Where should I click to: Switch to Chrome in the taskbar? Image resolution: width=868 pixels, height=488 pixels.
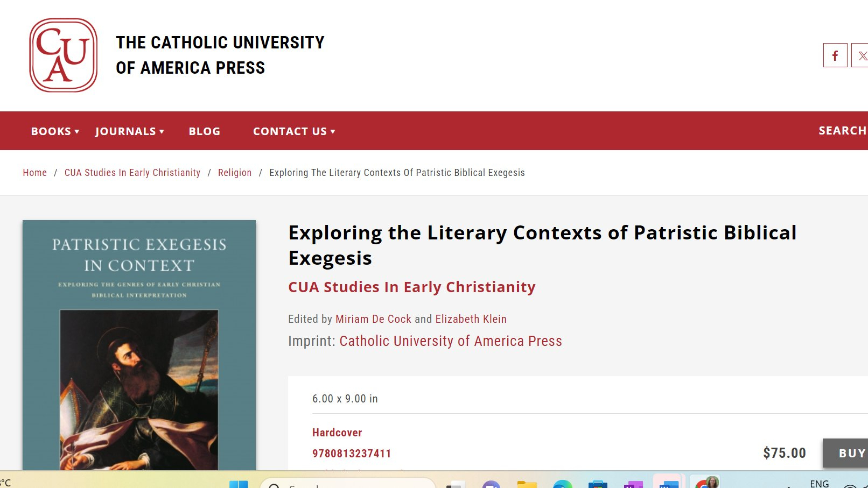(x=706, y=483)
